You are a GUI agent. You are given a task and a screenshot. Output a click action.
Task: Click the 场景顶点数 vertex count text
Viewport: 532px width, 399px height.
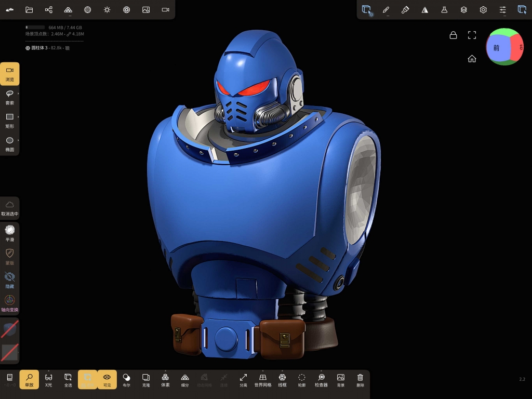point(54,34)
